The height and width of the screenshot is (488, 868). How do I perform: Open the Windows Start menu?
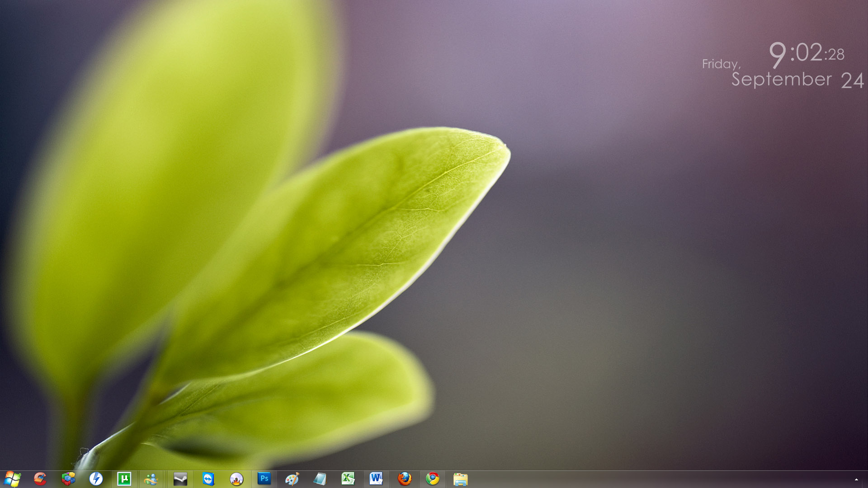(x=12, y=479)
